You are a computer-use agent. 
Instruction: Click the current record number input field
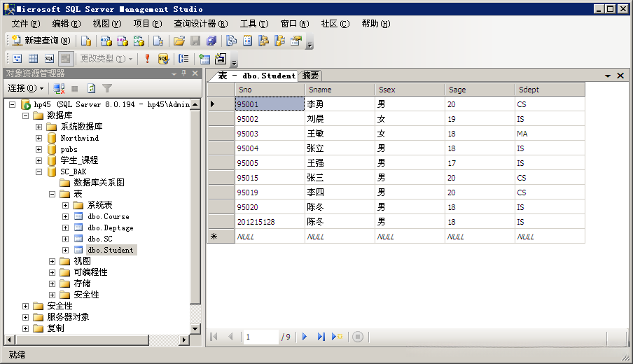click(260, 337)
